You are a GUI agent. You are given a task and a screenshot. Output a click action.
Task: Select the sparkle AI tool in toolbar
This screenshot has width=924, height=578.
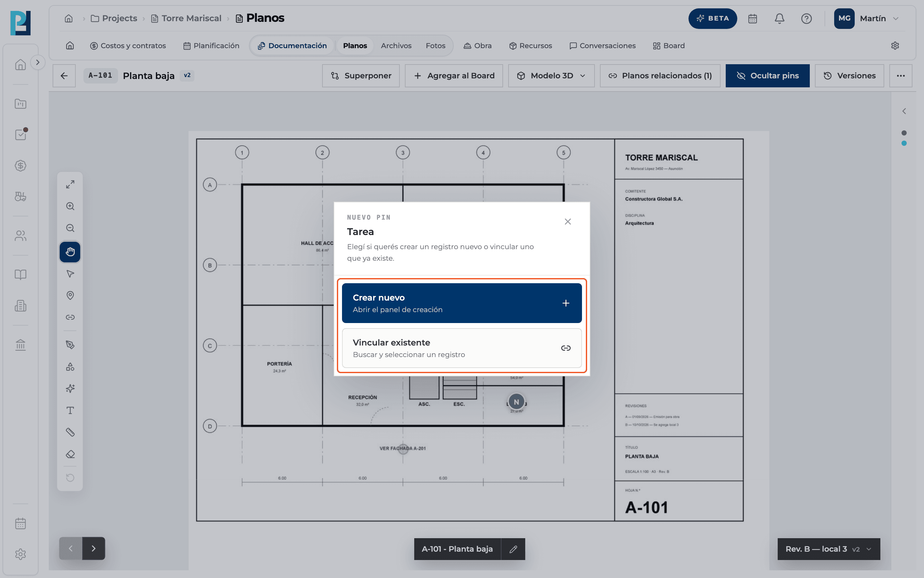[x=70, y=389]
